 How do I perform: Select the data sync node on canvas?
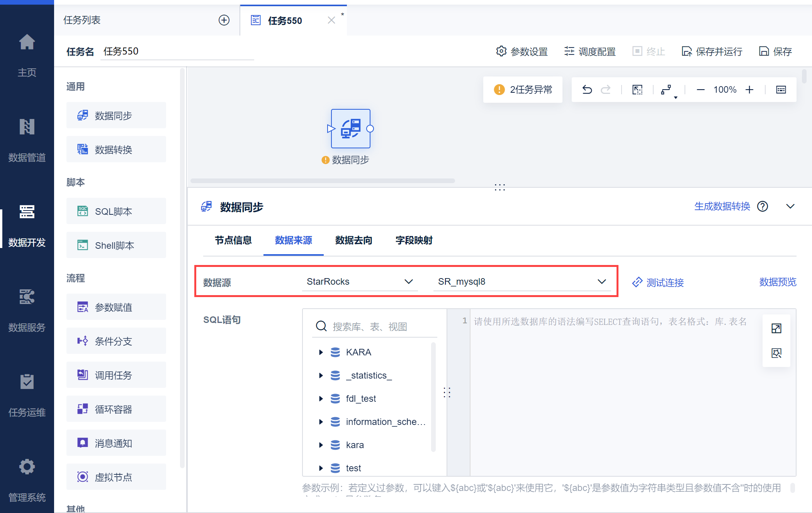click(350, 129)
